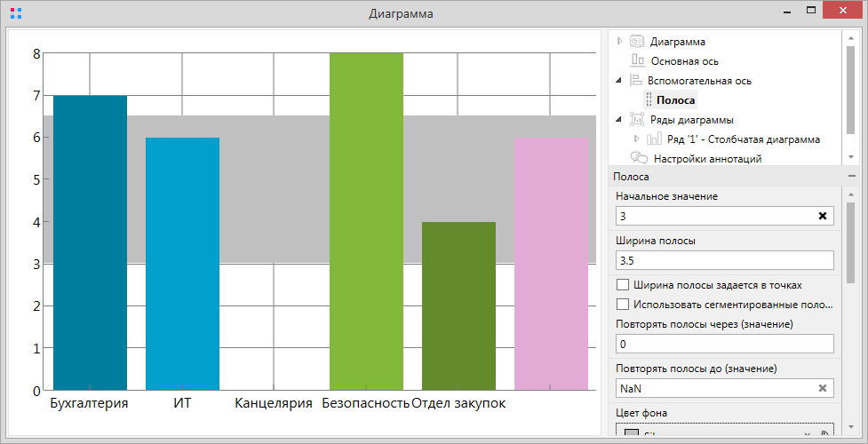Expand the Диаграмма tree node
Image resolution: width=868 pixels, height=444 pixels.
(x=619, y=41)
